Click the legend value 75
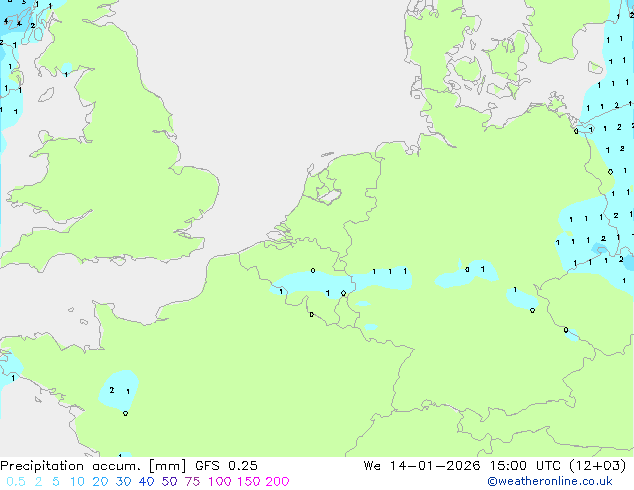The width and height of the screenshot is (634, 490). pyautogui.click(x=192, y=482)
